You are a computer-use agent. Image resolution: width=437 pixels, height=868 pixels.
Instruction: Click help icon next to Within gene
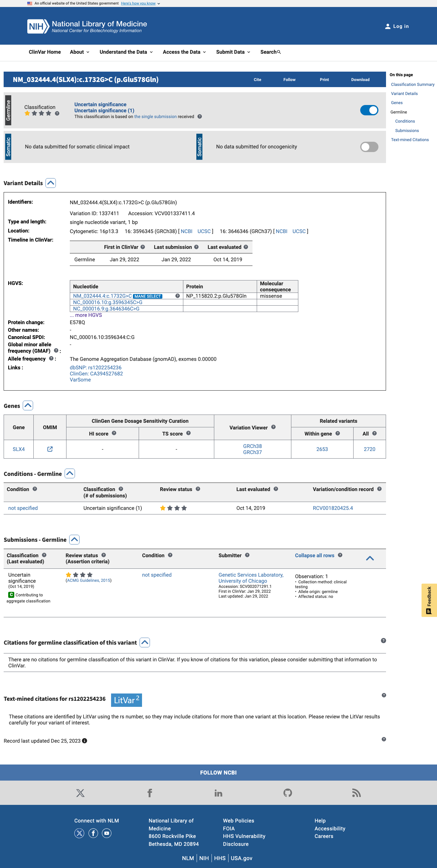tap(337, 433)
